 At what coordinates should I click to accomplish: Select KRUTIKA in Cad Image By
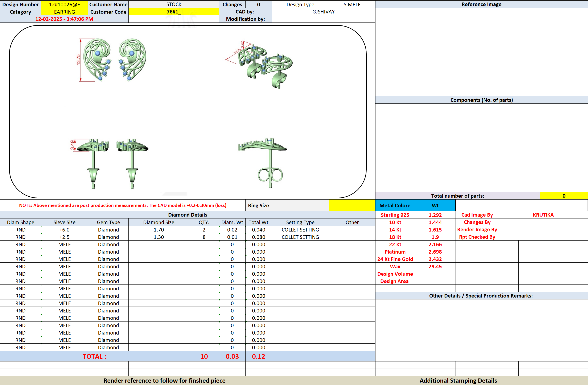[543, 215]
